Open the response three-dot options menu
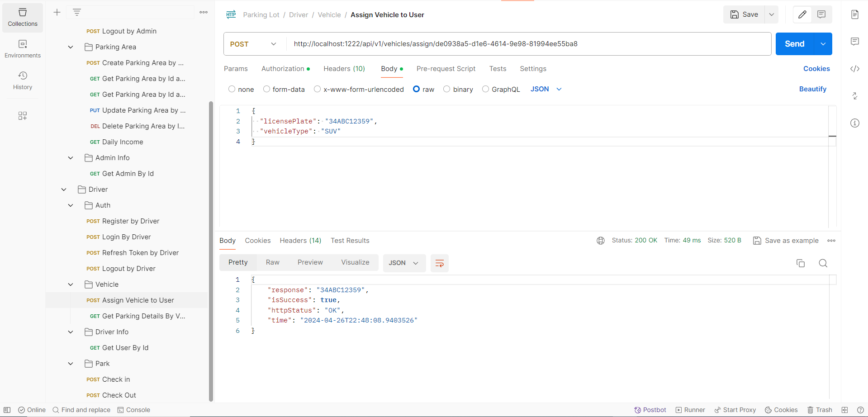The width and height of the screenshot is (868, 417). 831,241
